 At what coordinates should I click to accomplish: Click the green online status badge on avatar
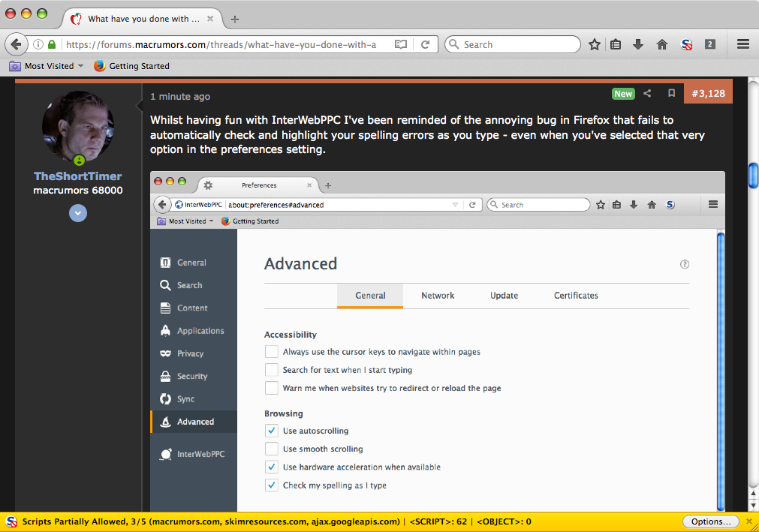(x=79, y=160)
